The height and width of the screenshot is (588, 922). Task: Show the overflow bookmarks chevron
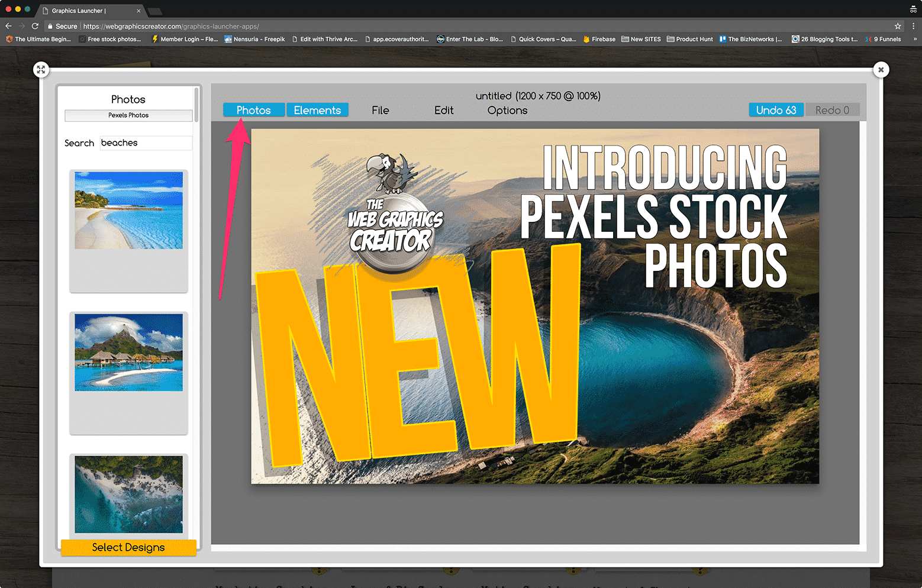[x=915, y=39]
